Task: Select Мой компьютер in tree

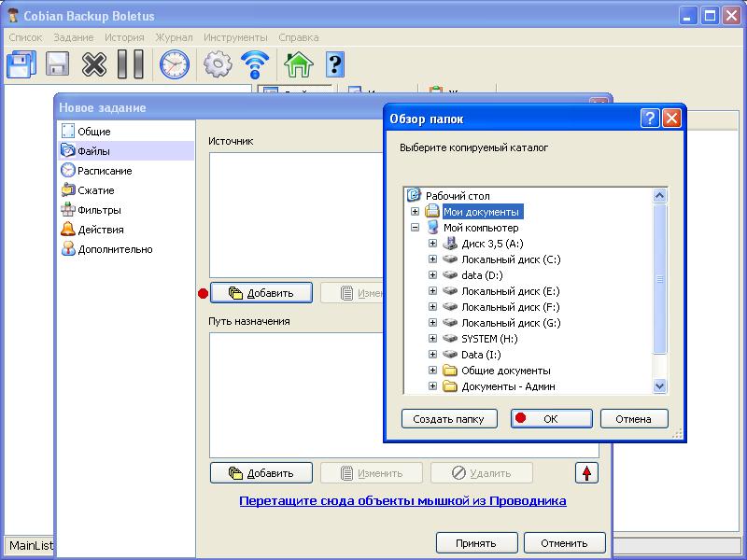Action: coord(481,228)
